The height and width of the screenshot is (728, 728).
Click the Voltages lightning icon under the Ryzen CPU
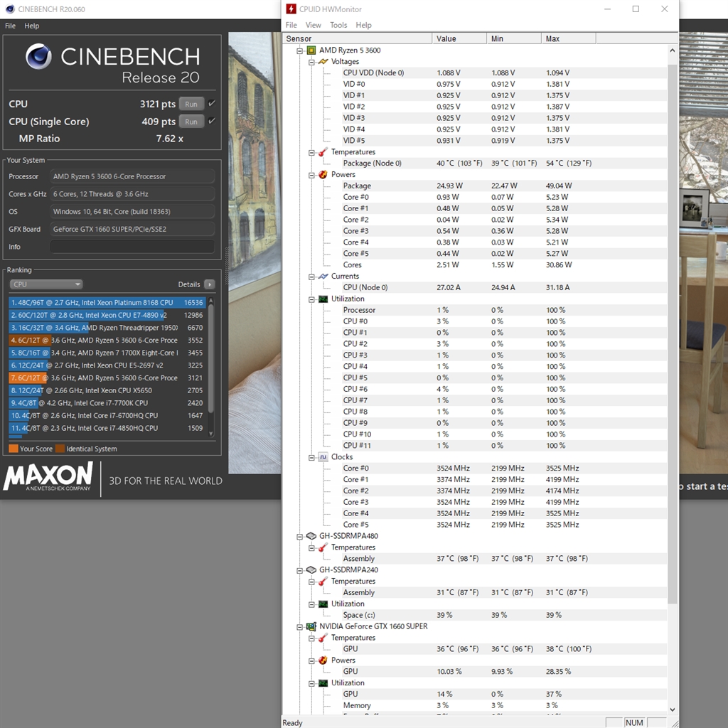323,61
